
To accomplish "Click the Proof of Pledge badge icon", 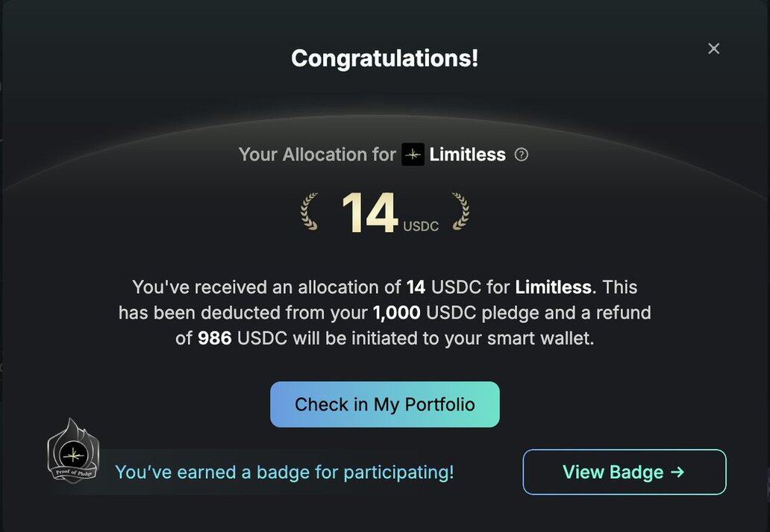I will click(x=73, y=451).
